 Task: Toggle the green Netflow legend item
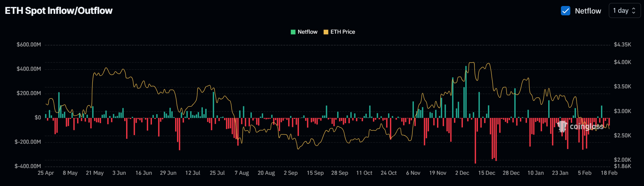(304, 32)
